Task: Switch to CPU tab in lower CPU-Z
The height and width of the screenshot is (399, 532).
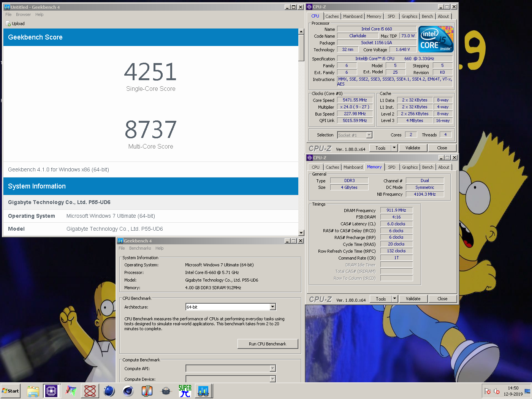Action: [x=316, y=167]
